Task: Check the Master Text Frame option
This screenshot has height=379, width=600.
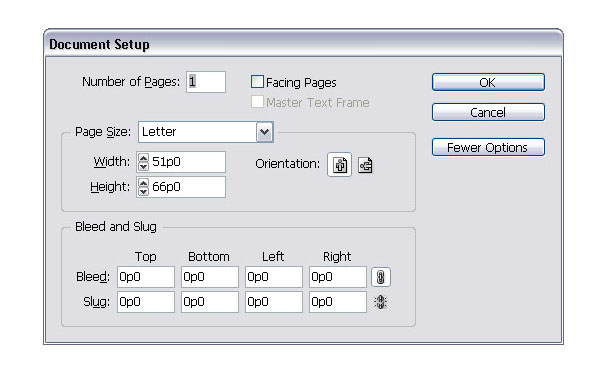Action: click(x=257, y=102)
